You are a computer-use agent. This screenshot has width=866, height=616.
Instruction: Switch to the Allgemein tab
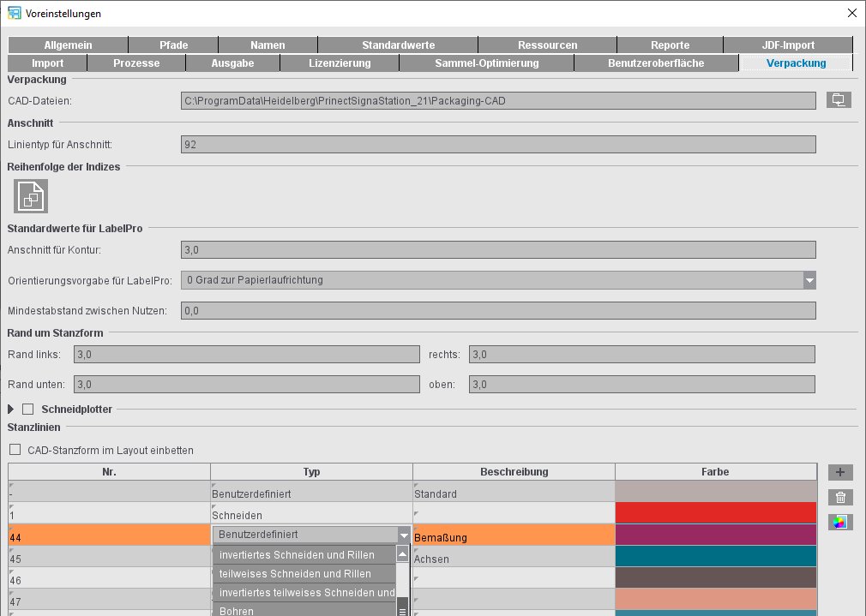[66, 45]
